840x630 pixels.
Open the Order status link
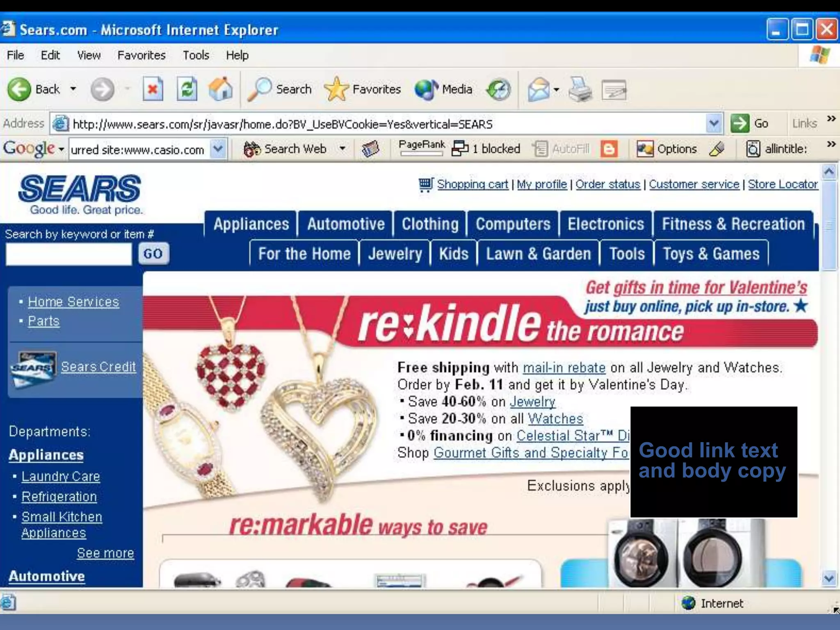(x=608, y=185)
